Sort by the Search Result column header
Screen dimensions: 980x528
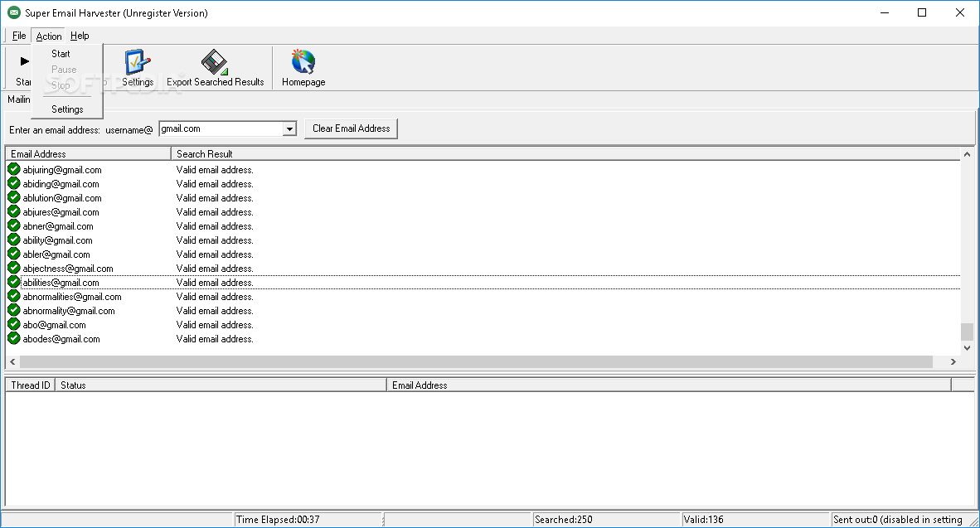click(565, 153)
